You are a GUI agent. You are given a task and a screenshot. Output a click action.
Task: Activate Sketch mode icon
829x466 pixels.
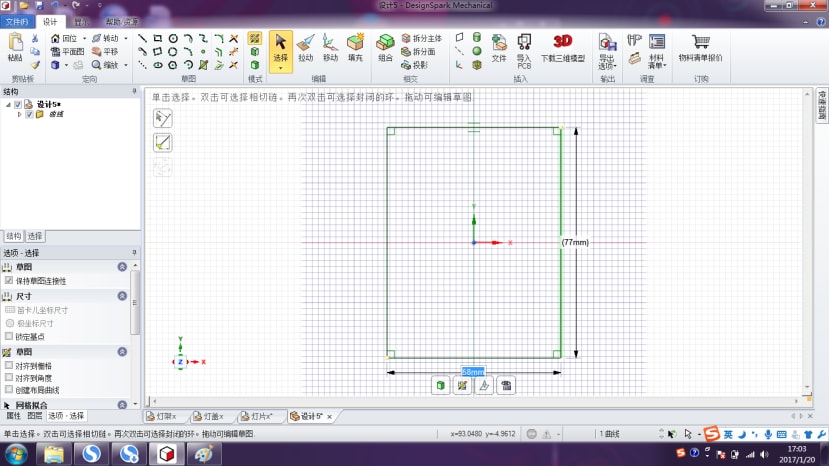pos(255,39)
